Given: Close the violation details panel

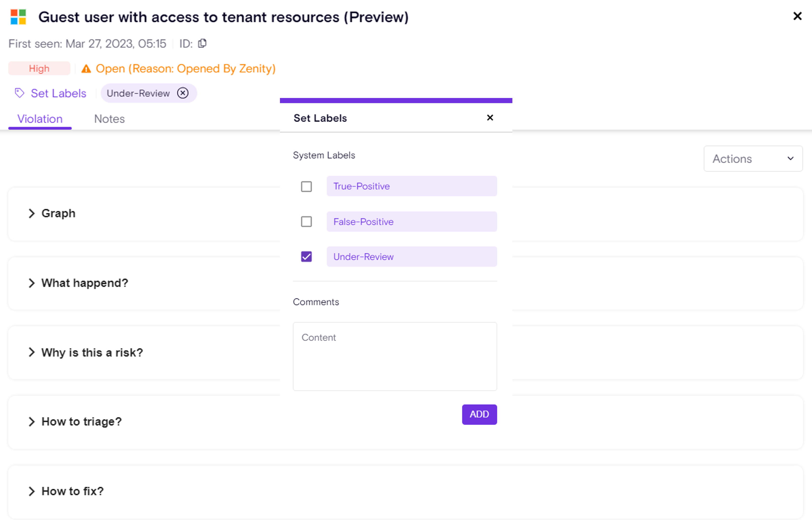Looking at the screenshot, I should pyautogui.click(x=797, y=16).
